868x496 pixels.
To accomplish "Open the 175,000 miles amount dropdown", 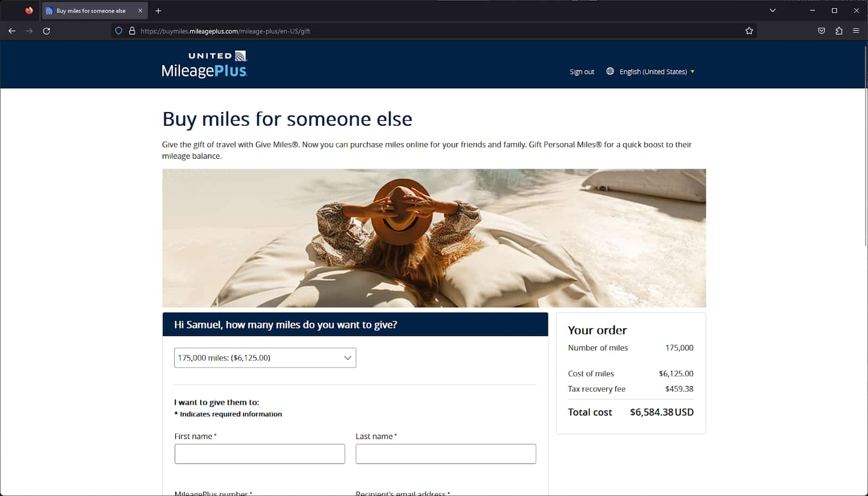I will 265,358.
